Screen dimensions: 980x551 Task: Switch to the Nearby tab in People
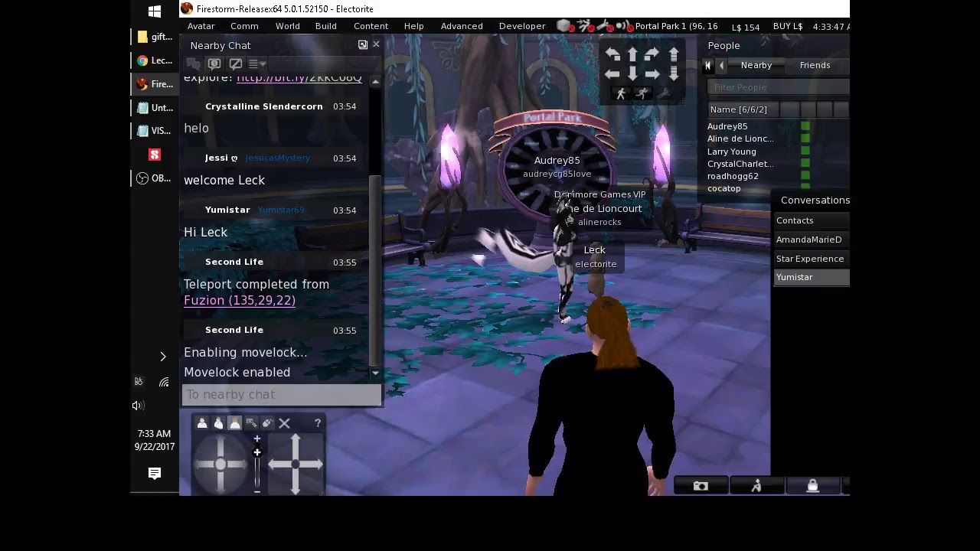point(756,65)
